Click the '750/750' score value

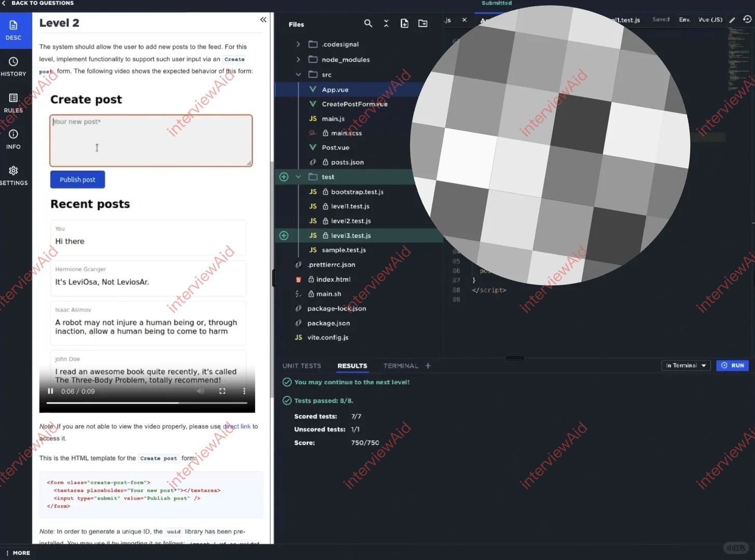(365, 443)
